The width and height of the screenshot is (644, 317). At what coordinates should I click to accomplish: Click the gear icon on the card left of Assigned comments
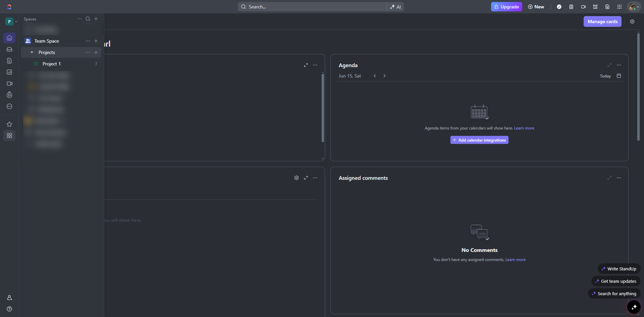click(297, 178)
